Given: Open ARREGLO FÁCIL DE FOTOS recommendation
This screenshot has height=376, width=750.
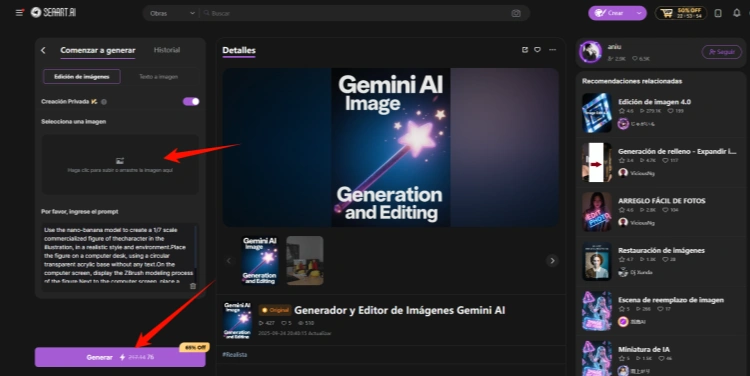Looking at the screenshot, I should click(x=660, y=212).
